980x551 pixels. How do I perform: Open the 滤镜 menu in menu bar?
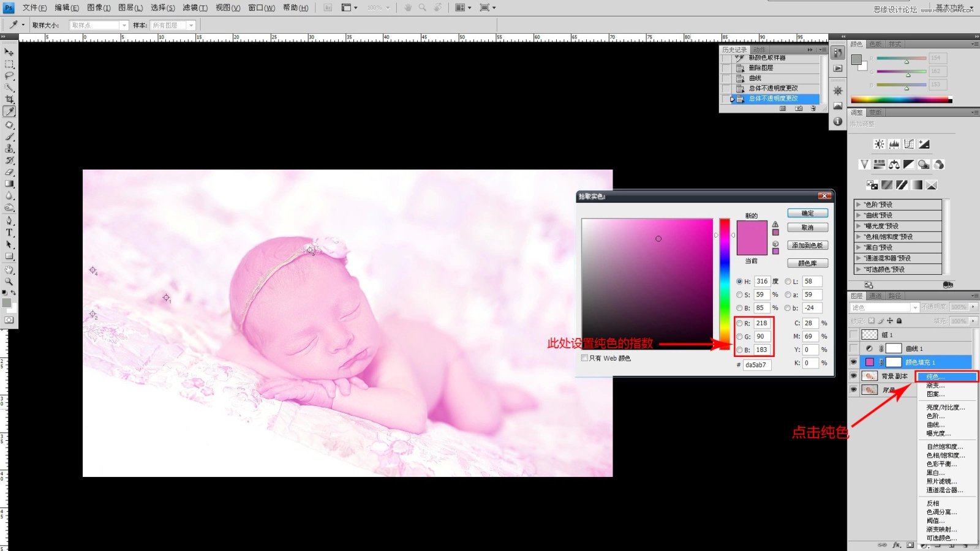[195, 8]
